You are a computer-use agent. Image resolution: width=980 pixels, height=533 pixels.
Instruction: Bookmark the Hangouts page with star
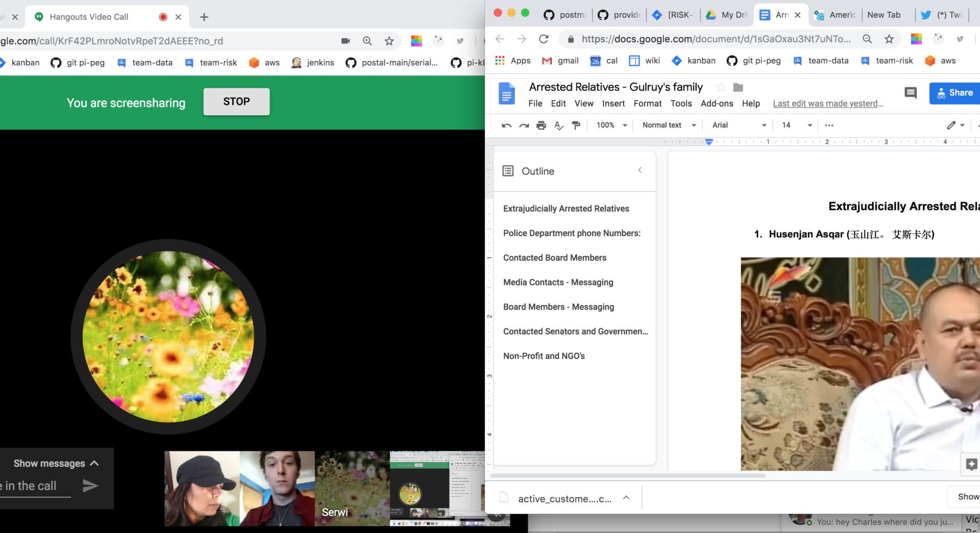389,41
